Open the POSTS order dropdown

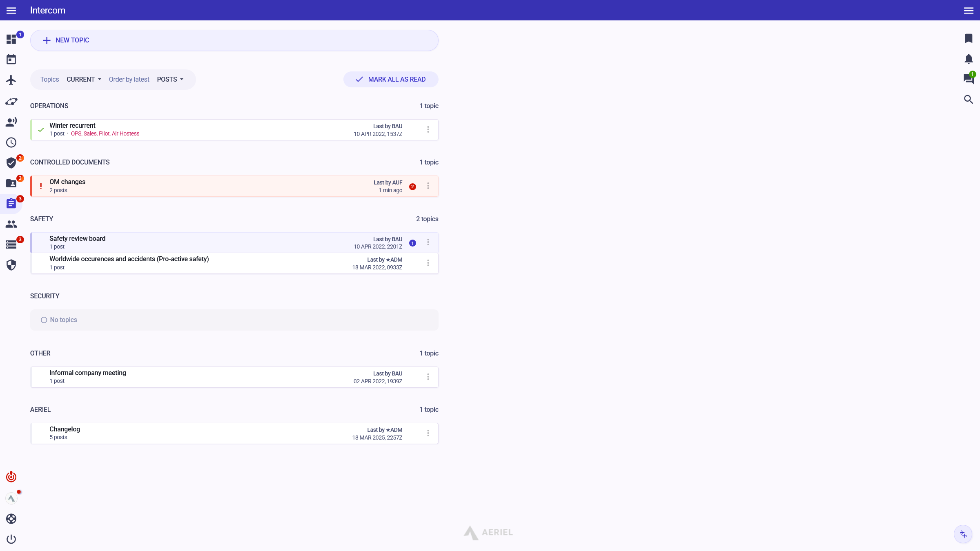point(170,80)
